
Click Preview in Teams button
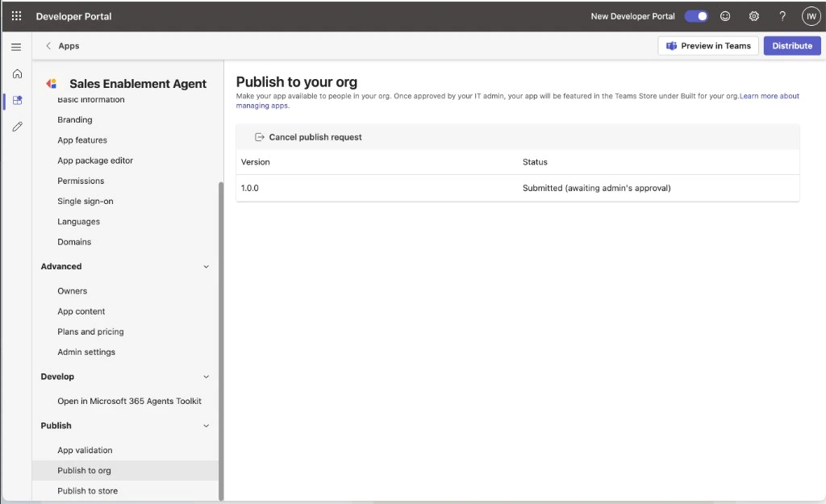tap(708, 46)
